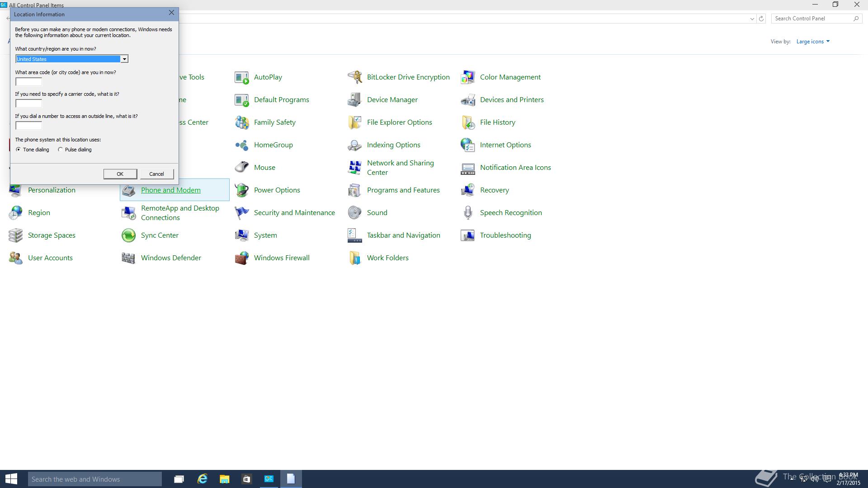
Task: Expand the address bar history dropdown
Action: (x=752, y=19)
